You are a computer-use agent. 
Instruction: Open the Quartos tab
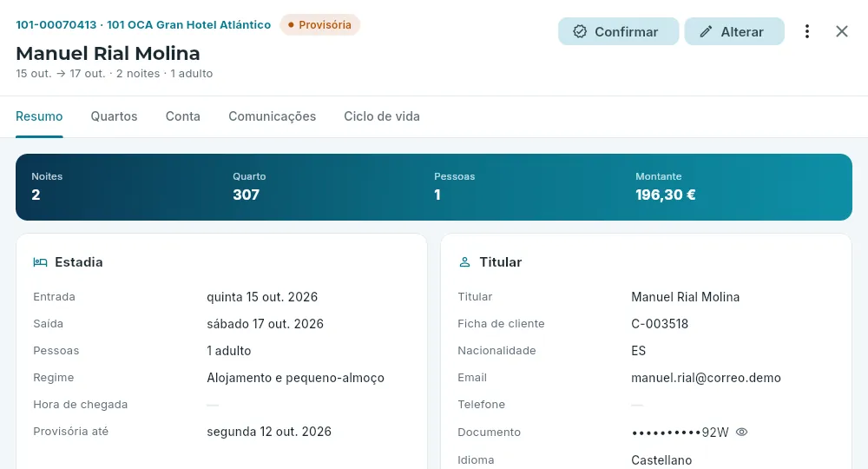click(x=114, y=116)
